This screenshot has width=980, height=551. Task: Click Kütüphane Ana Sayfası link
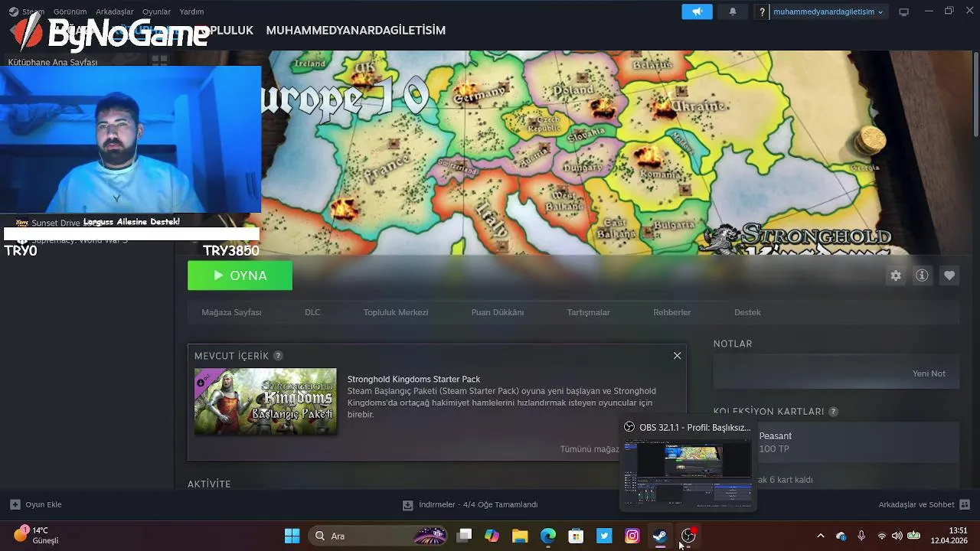point(53,62)
